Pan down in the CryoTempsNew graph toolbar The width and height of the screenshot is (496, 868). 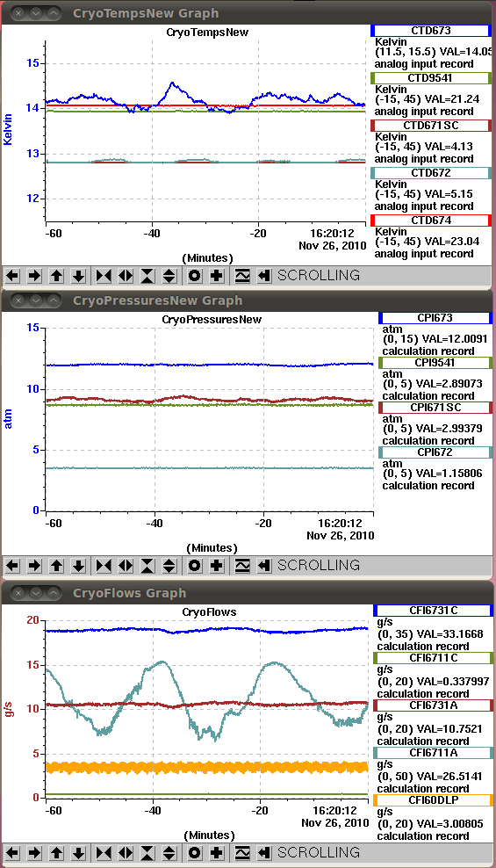point(78,275)
